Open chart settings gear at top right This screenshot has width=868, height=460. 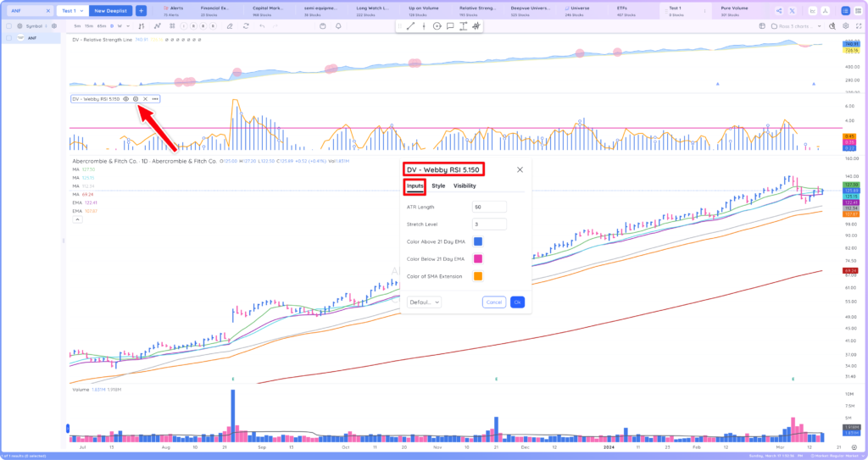[845, 26]
